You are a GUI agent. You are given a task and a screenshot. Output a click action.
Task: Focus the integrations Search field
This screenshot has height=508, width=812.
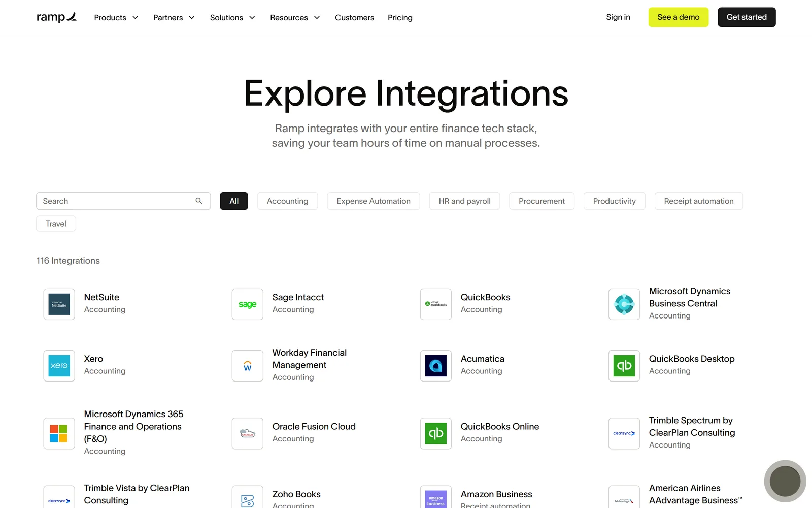point(123,201)
